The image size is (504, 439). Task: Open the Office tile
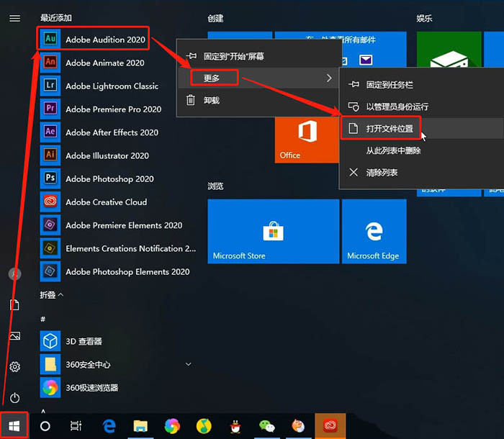(x=307, y=140)
